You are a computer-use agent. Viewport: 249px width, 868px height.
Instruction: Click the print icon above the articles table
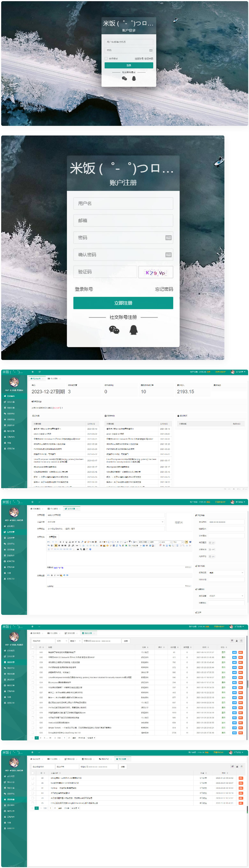[x=237, y=640]
